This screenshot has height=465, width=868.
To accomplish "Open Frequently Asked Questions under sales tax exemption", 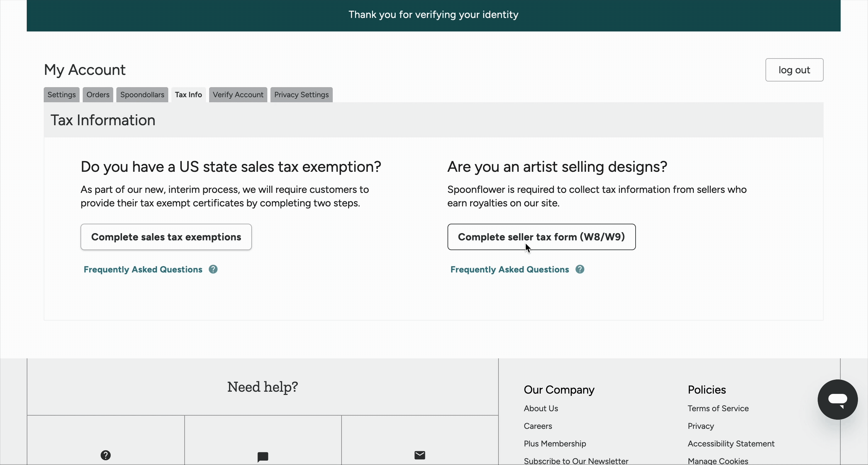I will coord(143,269).
